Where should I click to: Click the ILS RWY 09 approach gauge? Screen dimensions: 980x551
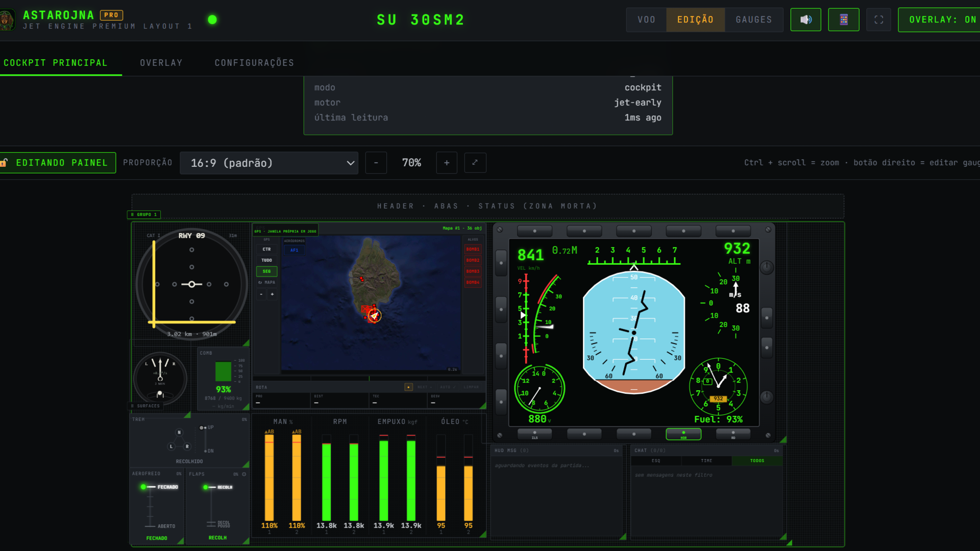click(191, 284)
